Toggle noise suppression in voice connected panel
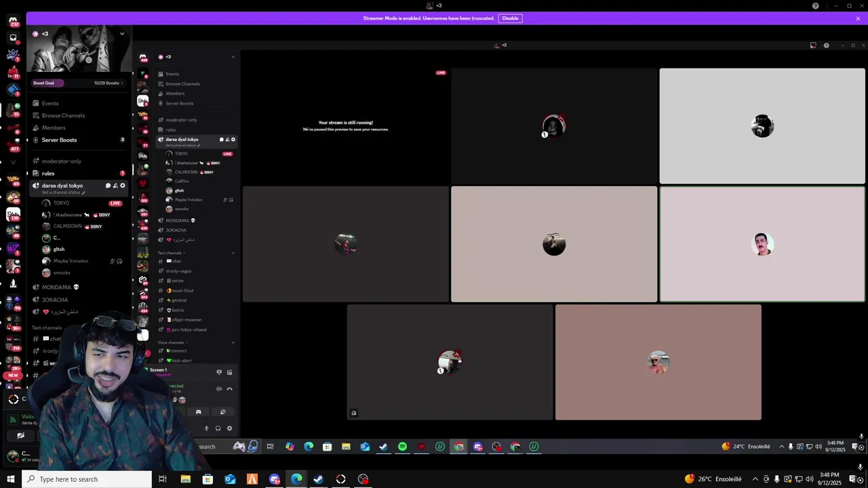 tap(219, 389)
